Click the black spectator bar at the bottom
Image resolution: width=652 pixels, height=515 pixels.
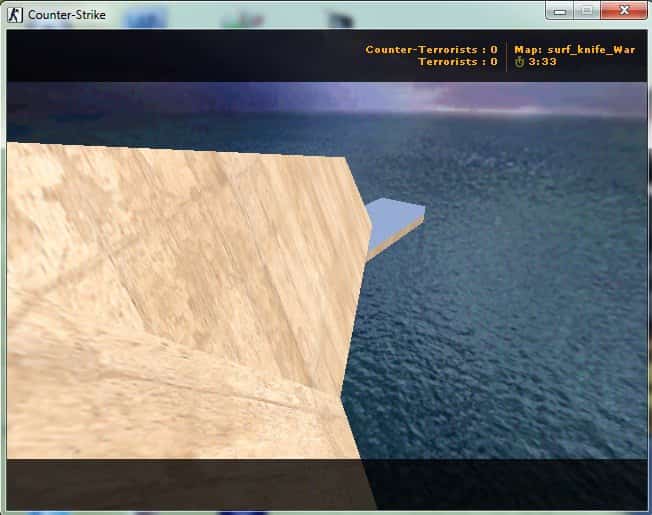click(327, 484)
